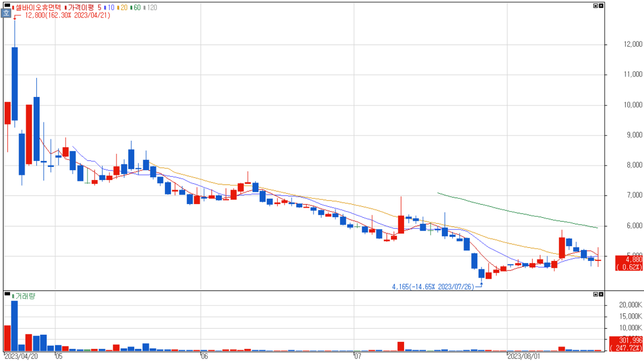Click the 11,000 price axis label
The image size is (644, 361).
click(633, 75)
